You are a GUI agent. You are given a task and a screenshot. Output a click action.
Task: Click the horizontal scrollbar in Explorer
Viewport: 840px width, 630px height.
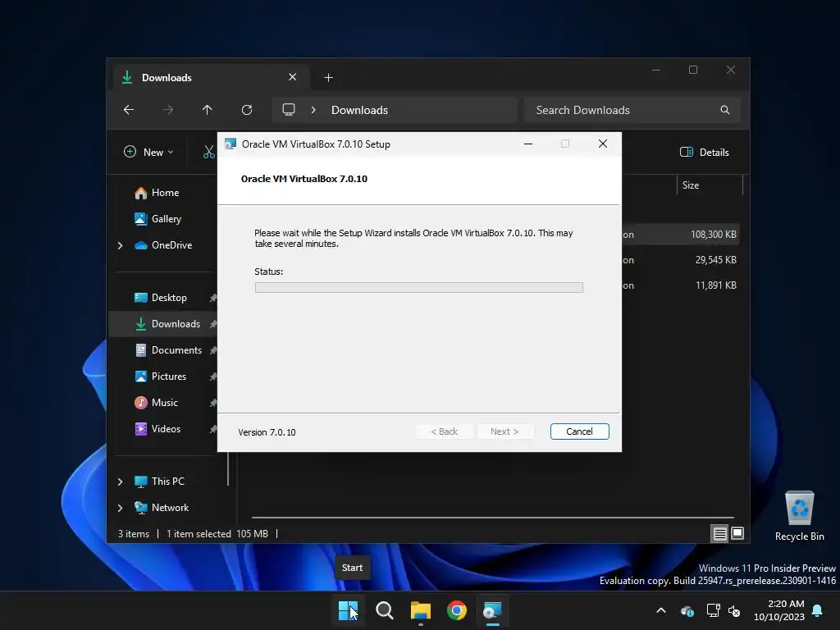point(493,518)
